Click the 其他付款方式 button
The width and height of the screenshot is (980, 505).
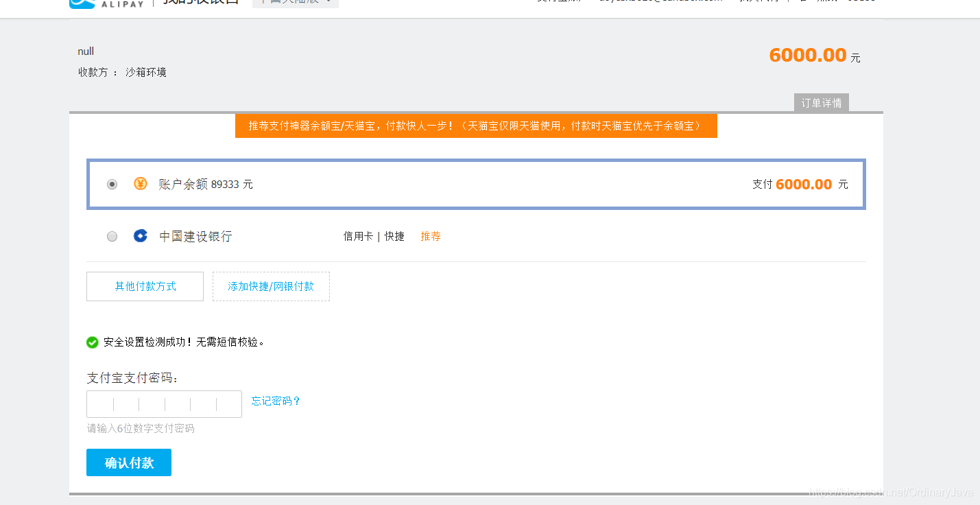145,287
